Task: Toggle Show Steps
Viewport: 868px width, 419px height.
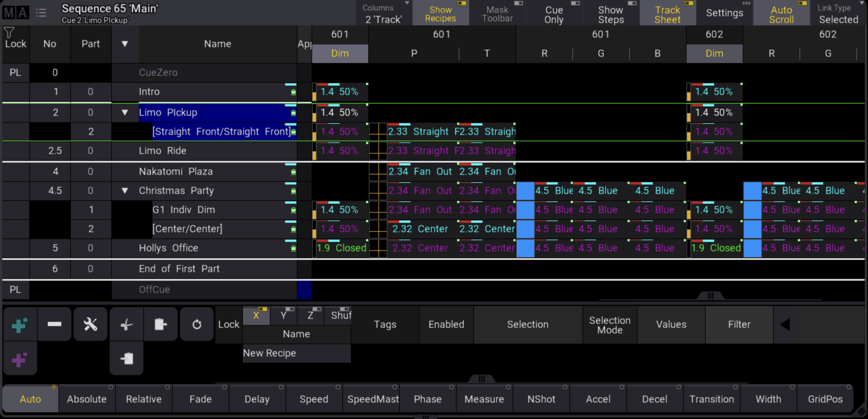Action: pos(611,12)
